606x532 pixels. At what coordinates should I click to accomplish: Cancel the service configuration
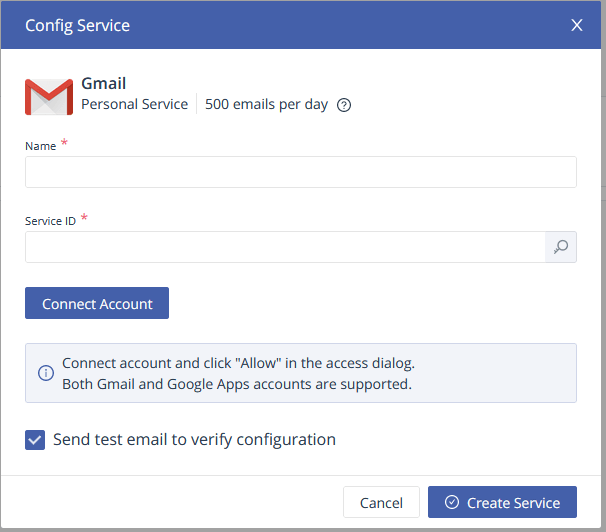pyautogui.click(x=381, y=502)
